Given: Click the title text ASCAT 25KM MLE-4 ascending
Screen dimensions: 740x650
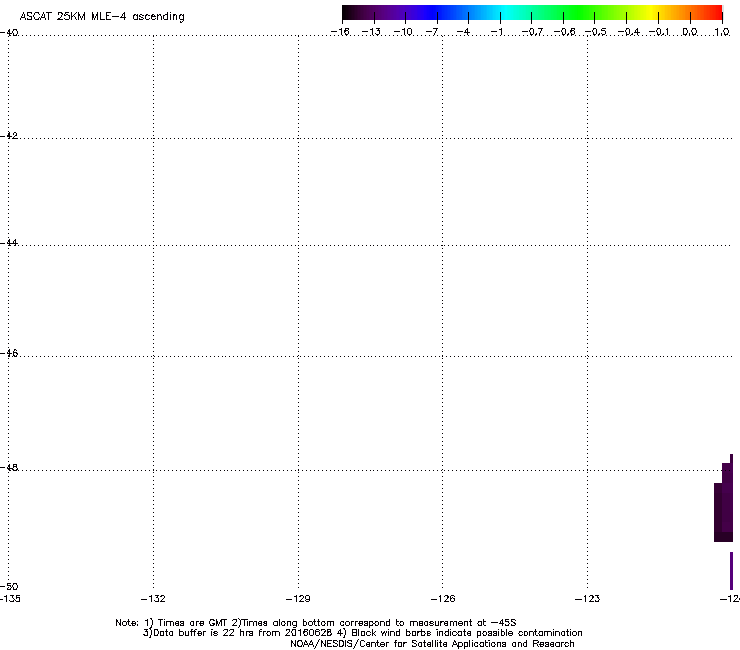Looking at the screenshot, I should click(102, 17).
